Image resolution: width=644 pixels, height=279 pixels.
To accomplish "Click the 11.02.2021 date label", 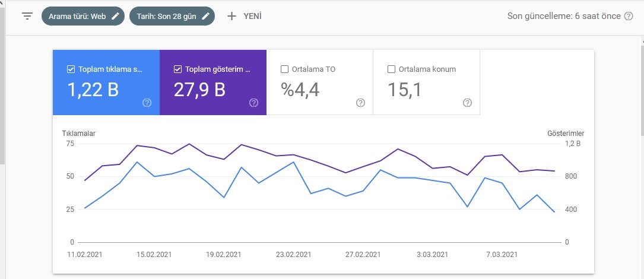I will tap(85, 254).
